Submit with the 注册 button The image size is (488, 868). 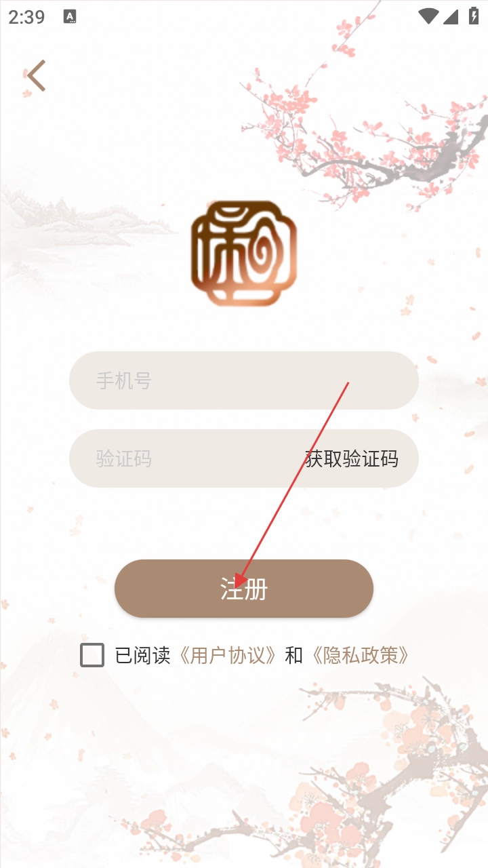tap(244, 589)
